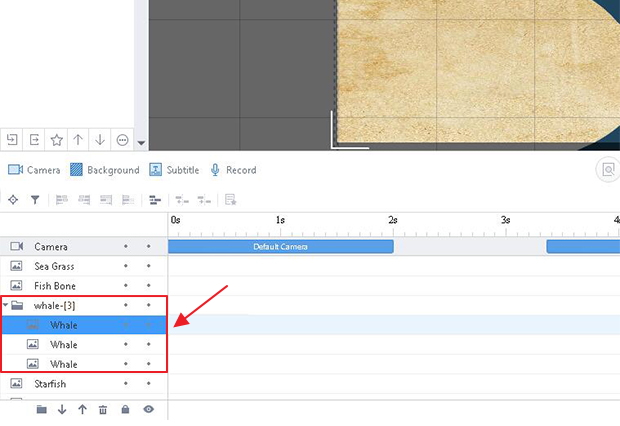
Task: Click the greyed left arrow timeline snap icon
Action: tap(182, 200)
